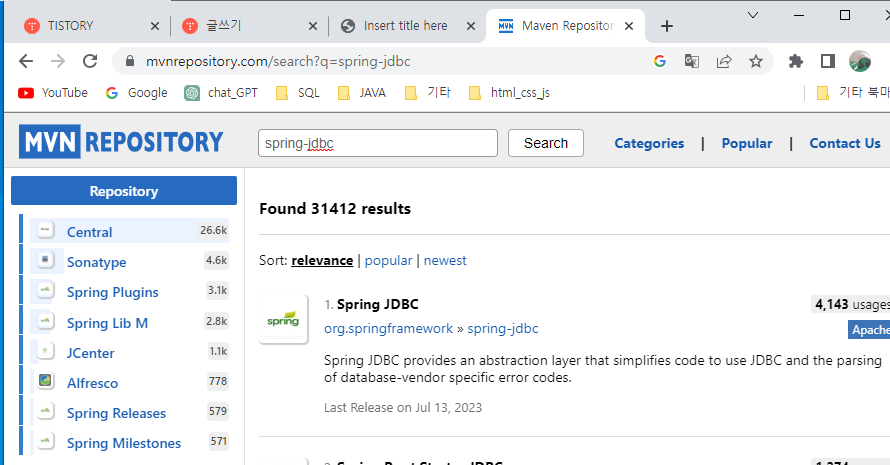Sort results by newest
Screen dimensions: 890x465
[x=445, y=261]
